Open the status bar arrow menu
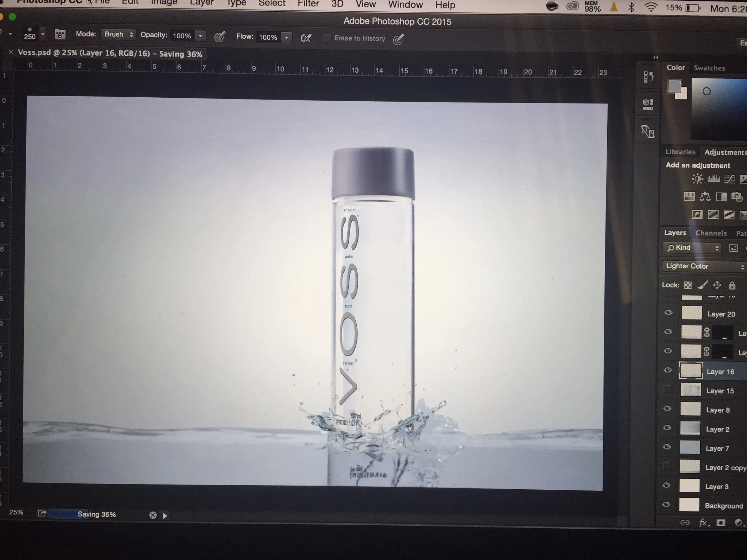 [x=165, y=516]
